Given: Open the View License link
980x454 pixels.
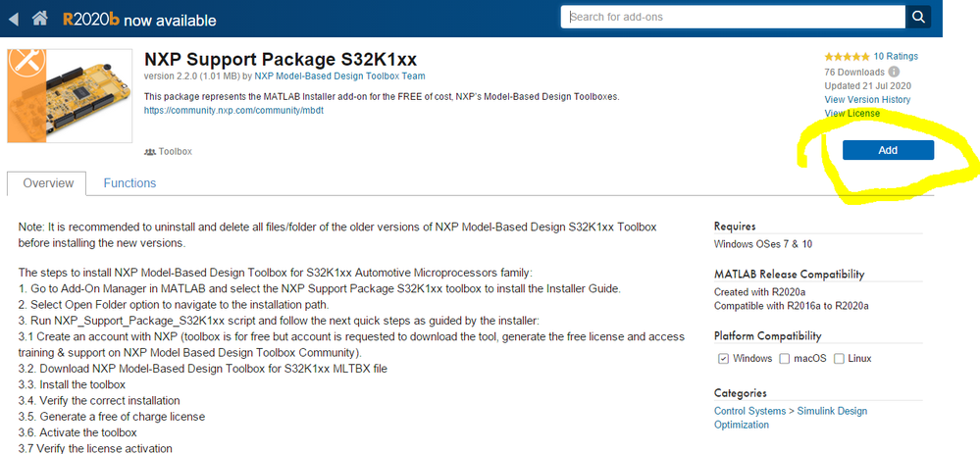Looking at the screenshot, I should (851, 114).
